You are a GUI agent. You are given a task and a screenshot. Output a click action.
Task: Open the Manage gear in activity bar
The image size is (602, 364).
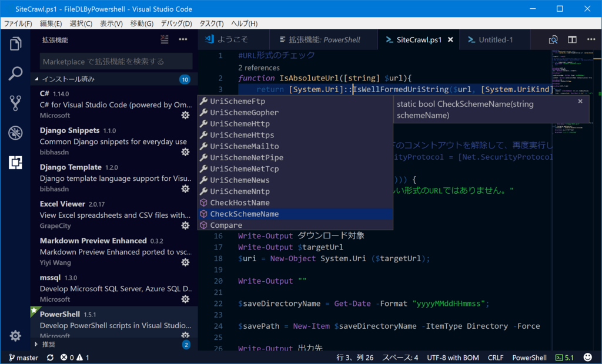coord(15,336)
